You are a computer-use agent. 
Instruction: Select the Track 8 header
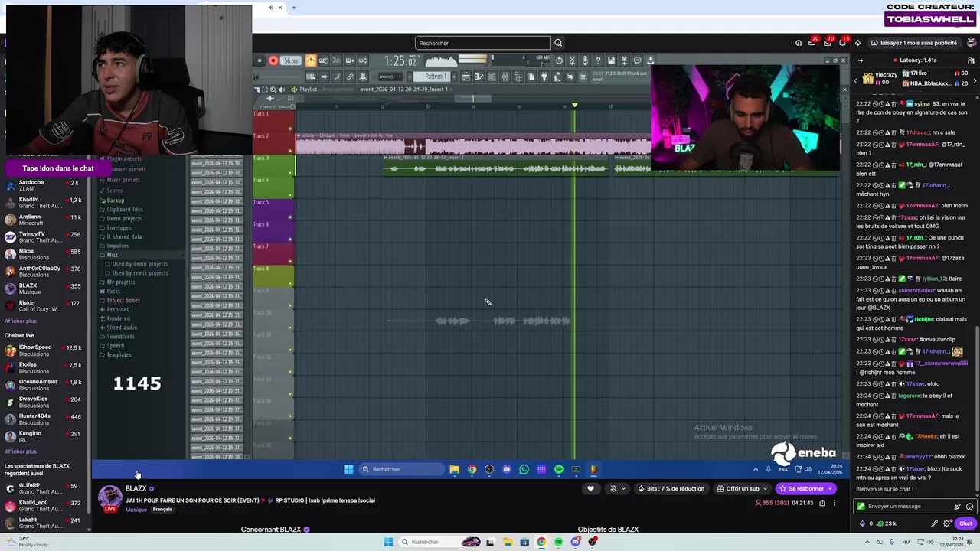273,276
